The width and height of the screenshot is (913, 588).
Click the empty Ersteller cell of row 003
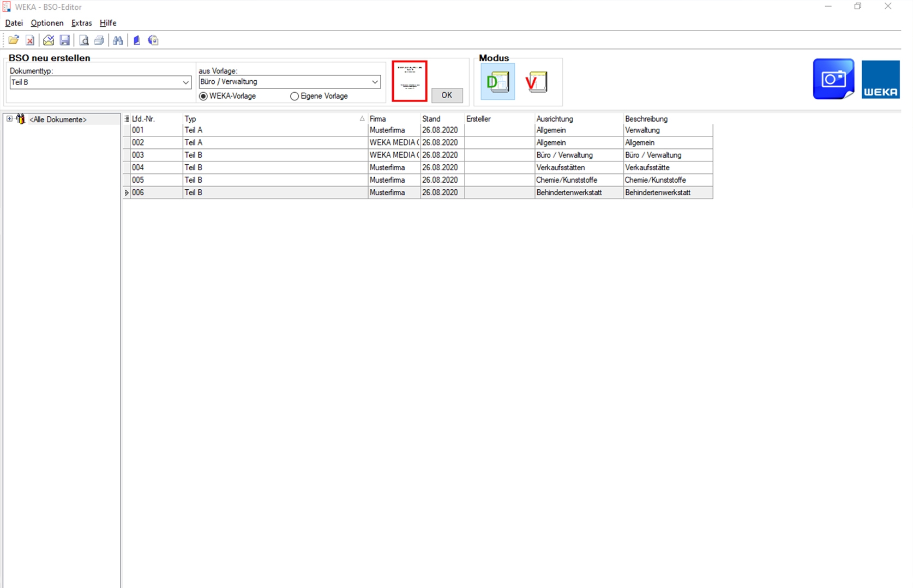tap(500, 155)
